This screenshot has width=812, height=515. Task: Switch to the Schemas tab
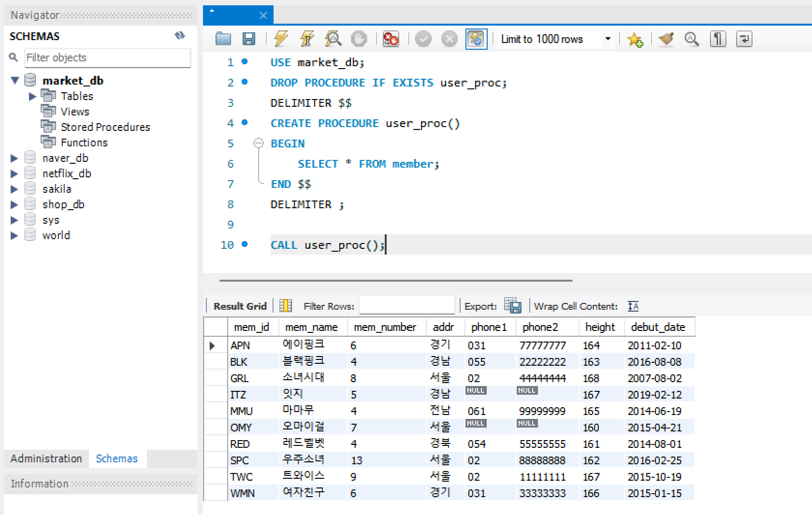tap(117, 458)
